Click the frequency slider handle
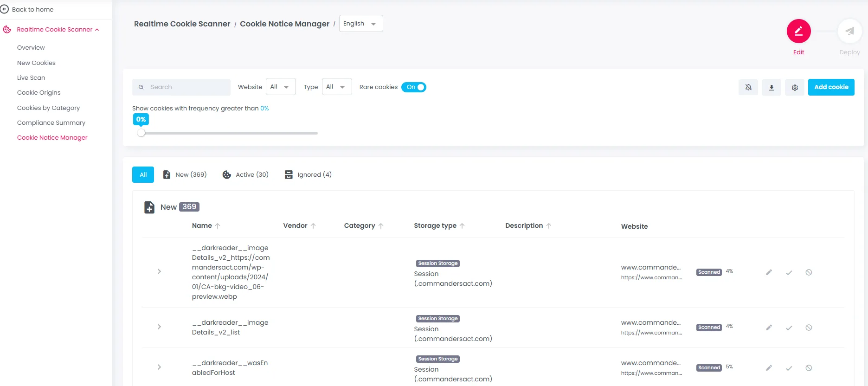 point(141,133)
